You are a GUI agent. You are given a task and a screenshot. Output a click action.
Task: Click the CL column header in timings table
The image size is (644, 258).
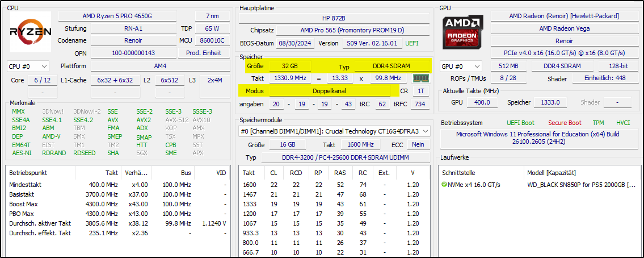pos(273,173)
